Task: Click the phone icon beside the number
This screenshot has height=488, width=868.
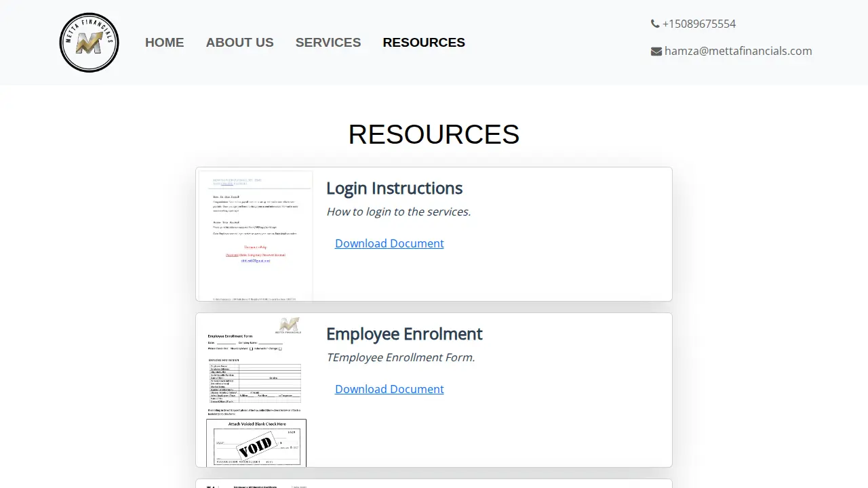Action: pos(655,24)
